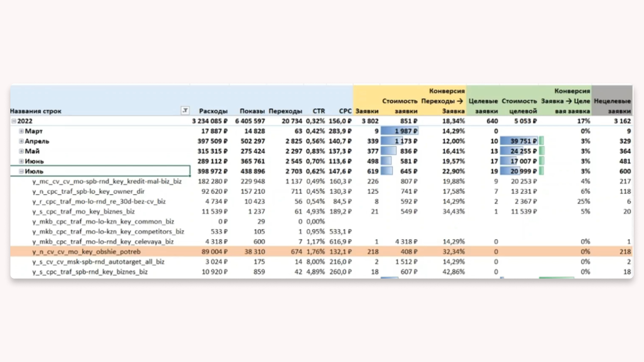Select row y_s_cv_cv_msk-spb-rnd_autotarget_all_biz
Screen dimensions: 644x362
[322, 262]
